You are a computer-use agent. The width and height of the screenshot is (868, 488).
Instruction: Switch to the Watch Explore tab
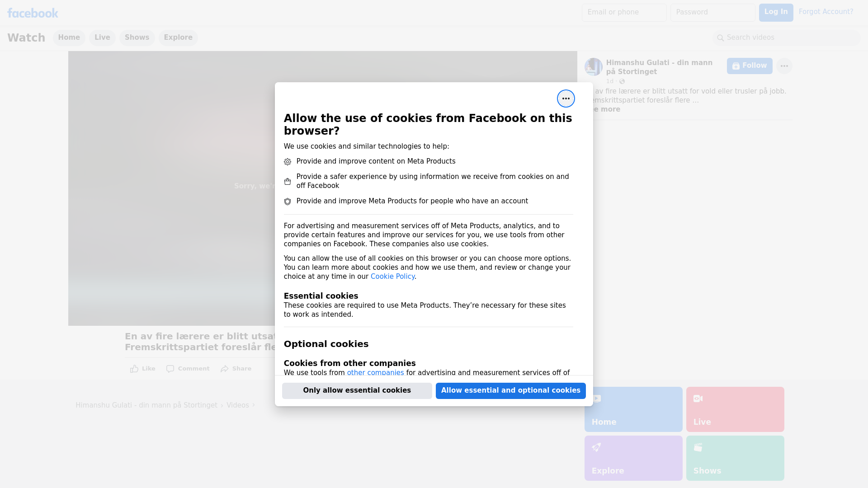point(178,38)
